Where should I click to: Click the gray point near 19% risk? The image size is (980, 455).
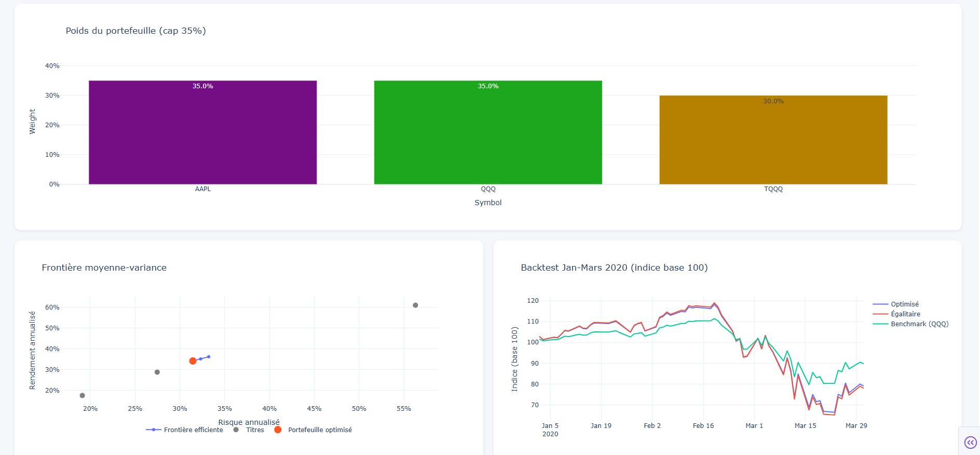tap(82, 396)
